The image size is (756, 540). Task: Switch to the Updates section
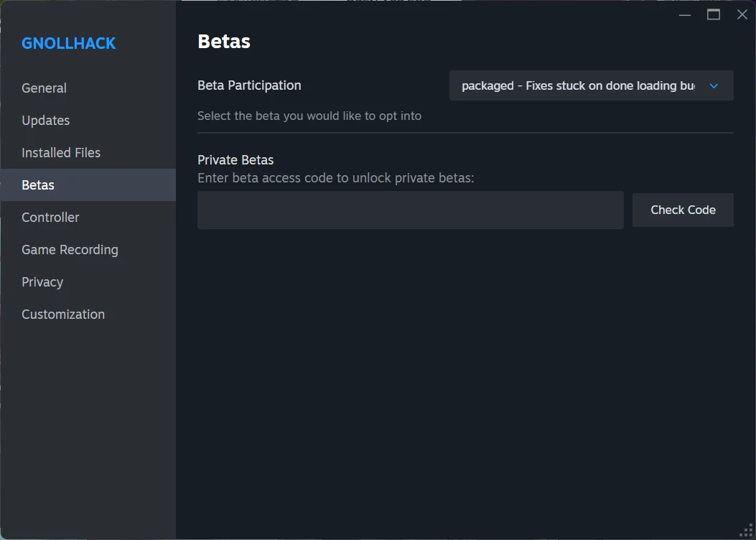pyautogui.click(x=46, y=121)
